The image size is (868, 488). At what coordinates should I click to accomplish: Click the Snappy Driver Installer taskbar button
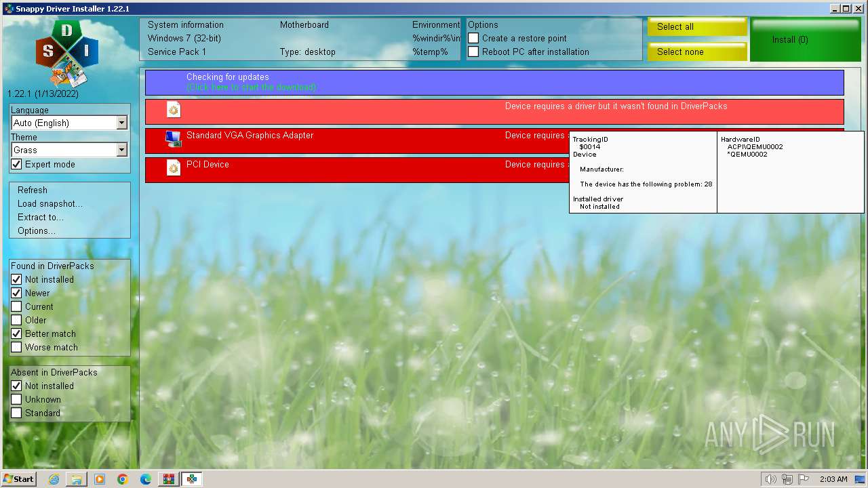(192, 479)
